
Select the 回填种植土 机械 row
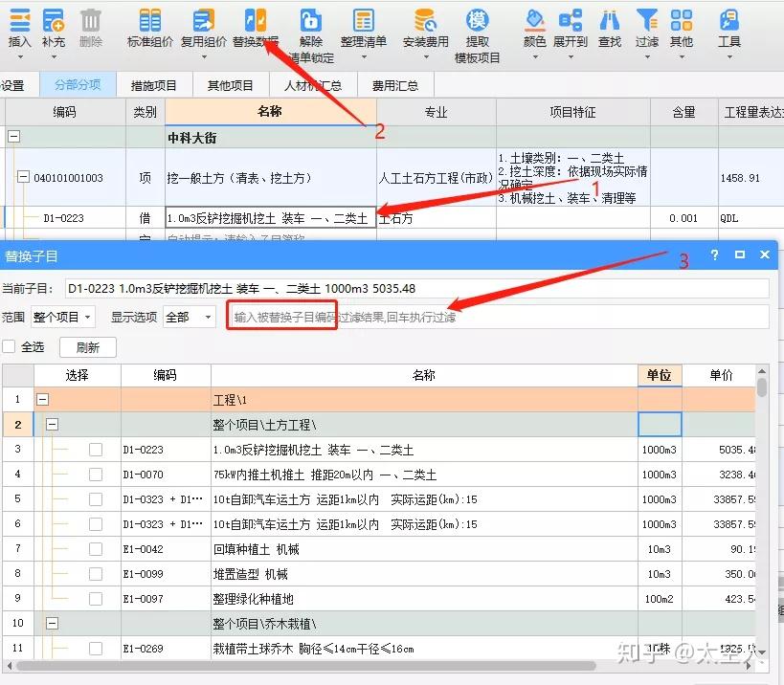(378, 549)
